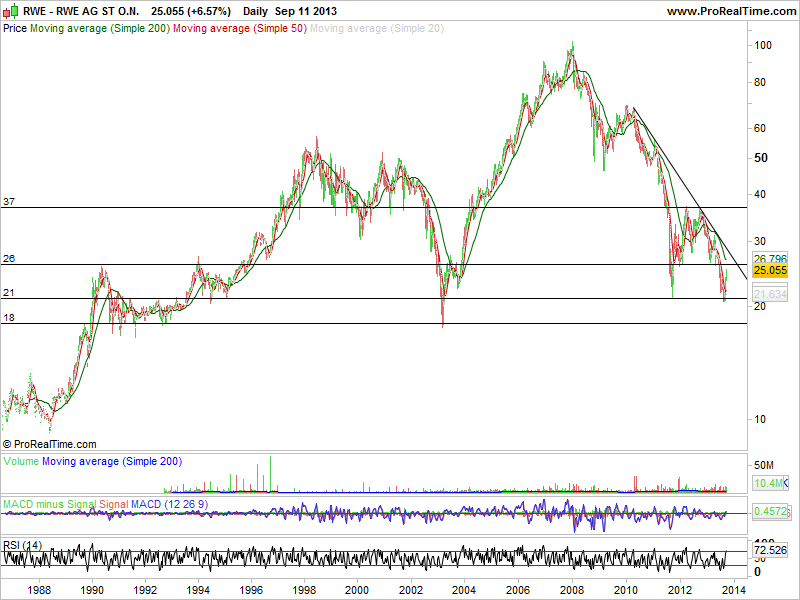Select the "Volume" indicator label
800x600 pixels.
click(21, 462)
